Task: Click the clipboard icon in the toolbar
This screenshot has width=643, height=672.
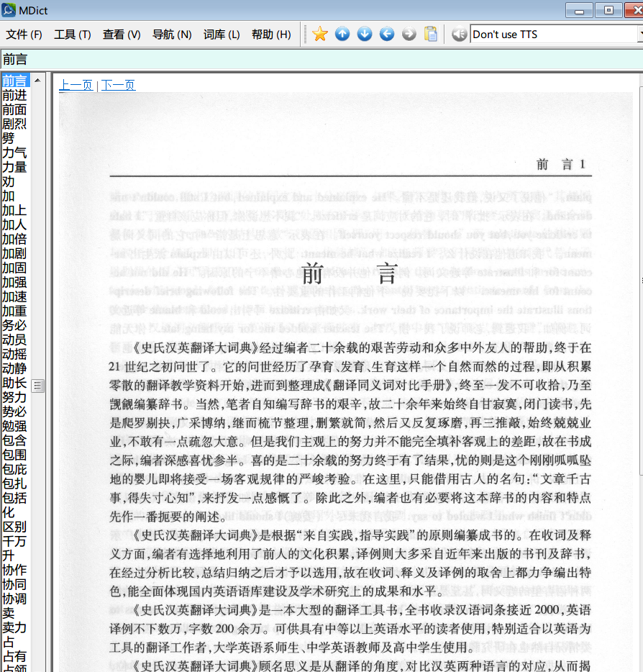Action: pos(431,34)
